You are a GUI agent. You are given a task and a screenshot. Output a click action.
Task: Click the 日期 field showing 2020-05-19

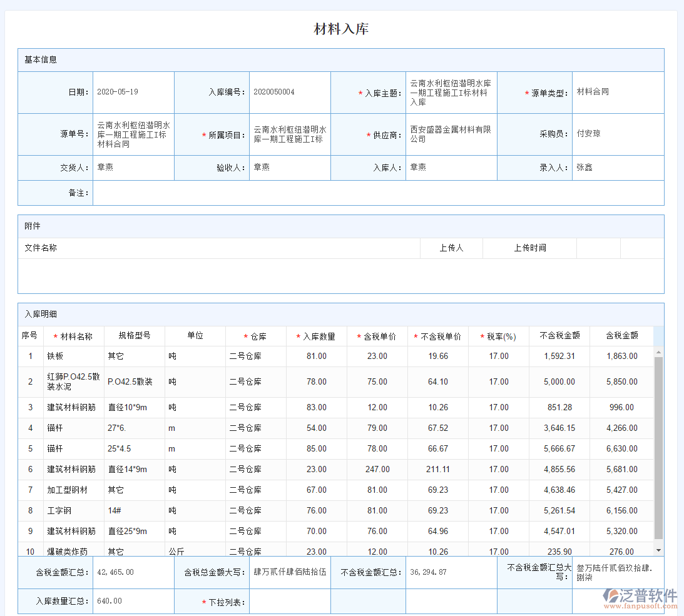133,93
